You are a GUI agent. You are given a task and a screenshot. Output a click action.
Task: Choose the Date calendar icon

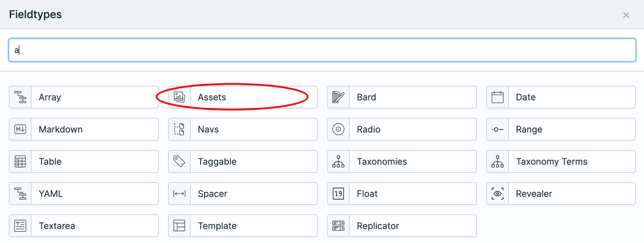pos(497,97)
